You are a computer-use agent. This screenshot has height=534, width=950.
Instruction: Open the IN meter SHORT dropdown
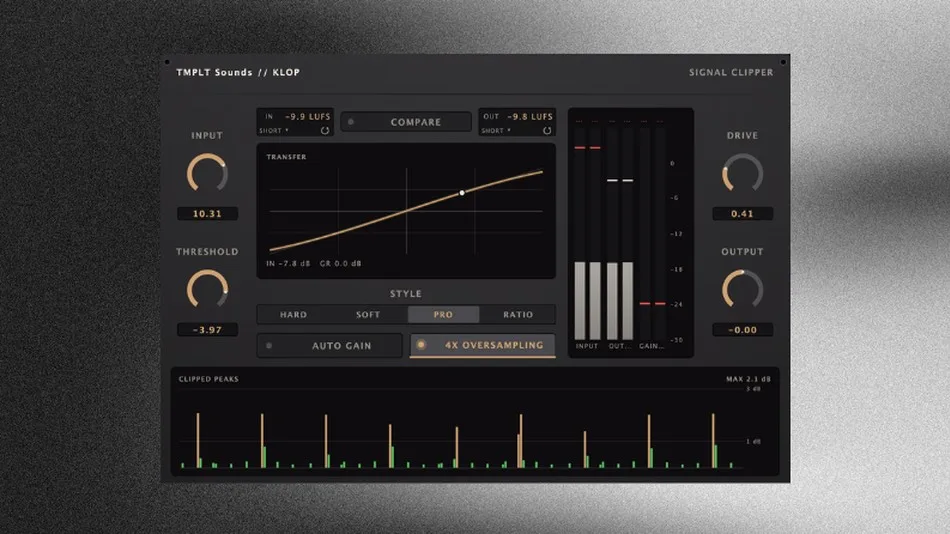(274, 131)
